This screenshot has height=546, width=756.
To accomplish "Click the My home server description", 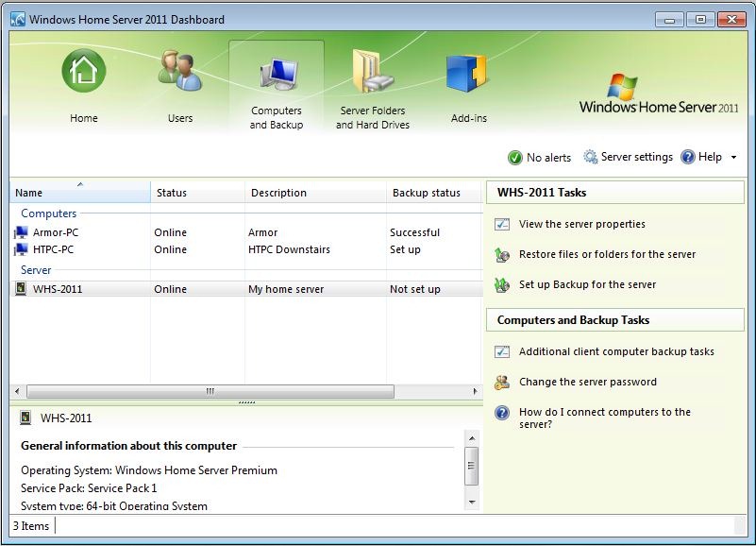I will click(x=286, y=289).
